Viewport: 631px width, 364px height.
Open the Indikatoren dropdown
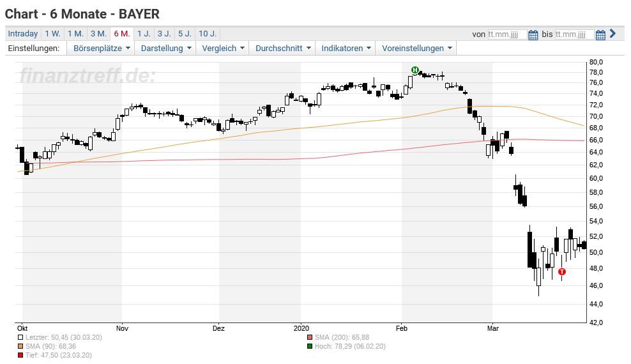[x=346, y=49]
